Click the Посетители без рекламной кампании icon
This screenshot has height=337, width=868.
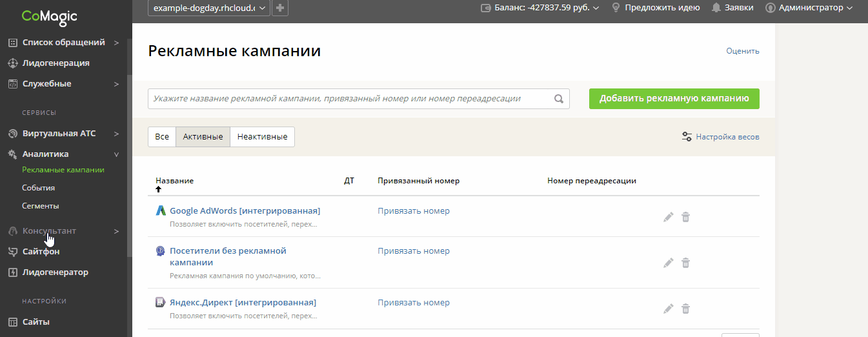(161, 251)
